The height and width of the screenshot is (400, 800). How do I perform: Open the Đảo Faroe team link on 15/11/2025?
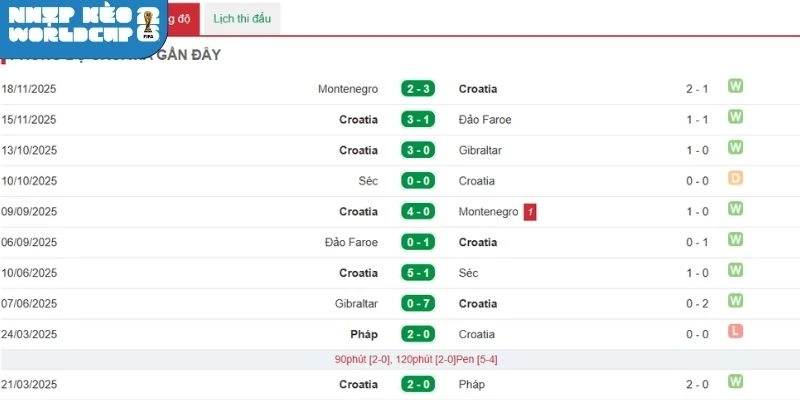[x=485, y=120]
